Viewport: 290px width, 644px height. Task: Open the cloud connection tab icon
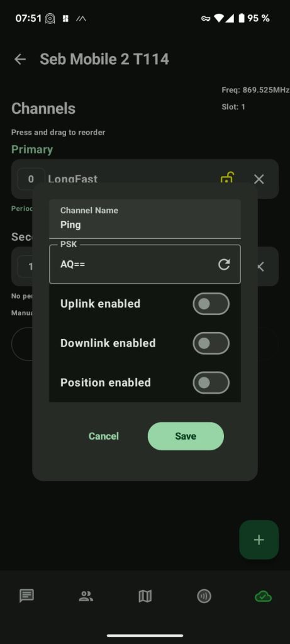(263, 596)
